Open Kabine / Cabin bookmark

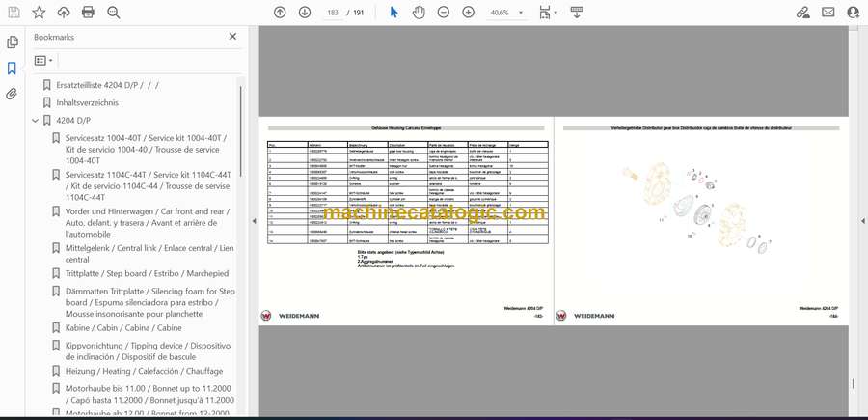123,328
